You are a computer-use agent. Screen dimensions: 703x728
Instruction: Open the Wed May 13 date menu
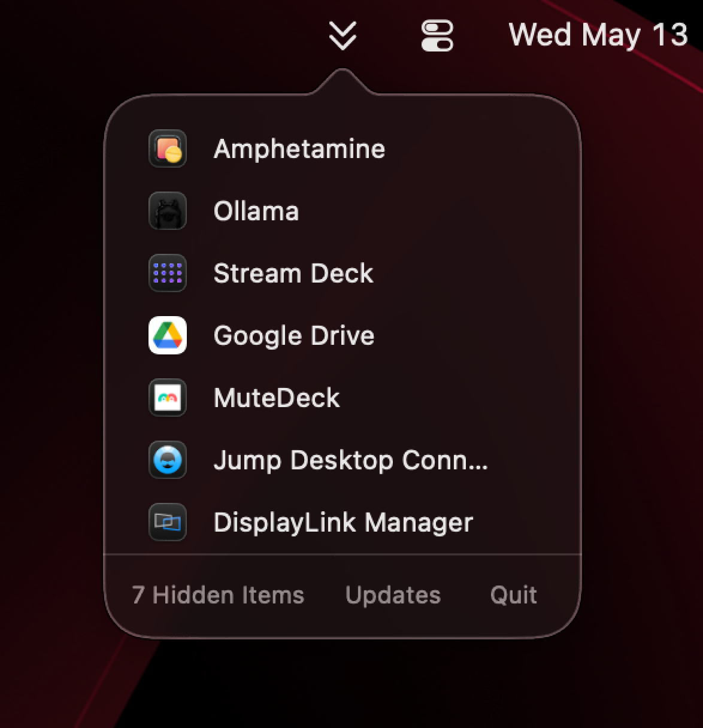[598, 35]
